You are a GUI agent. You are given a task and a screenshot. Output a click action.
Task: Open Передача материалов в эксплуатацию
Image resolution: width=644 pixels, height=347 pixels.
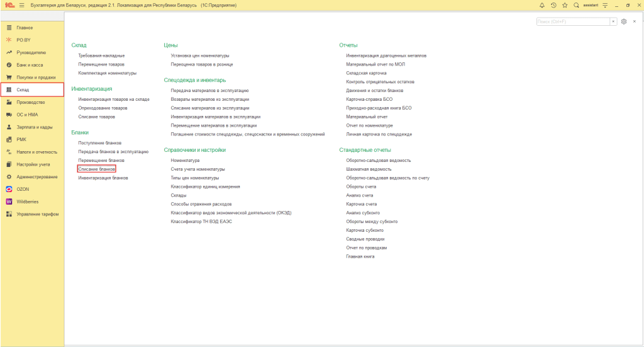tap(209, 91)
